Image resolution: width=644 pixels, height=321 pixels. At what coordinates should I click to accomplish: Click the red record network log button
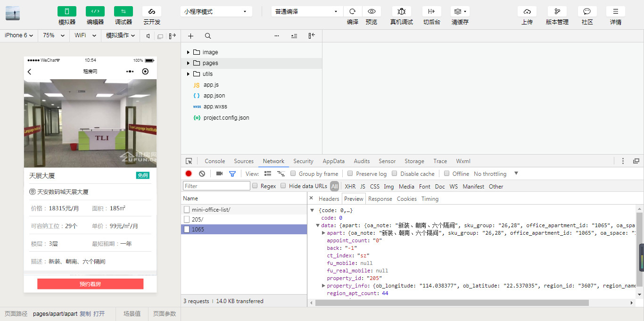coord(189,174)
